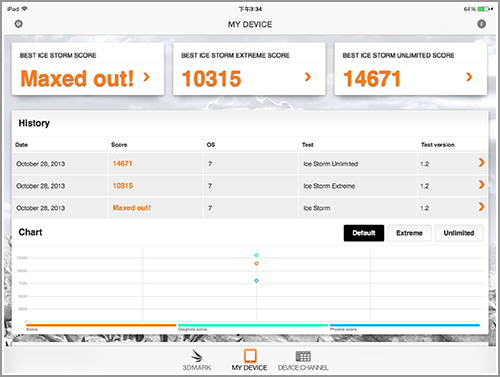Screen dimensions: 500x377
Task: Switch chart to Unlimited filter
Action: point(459,233)
